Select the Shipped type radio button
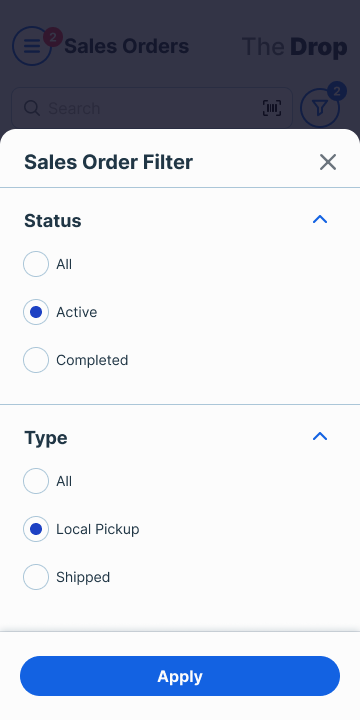 (36, 577)
